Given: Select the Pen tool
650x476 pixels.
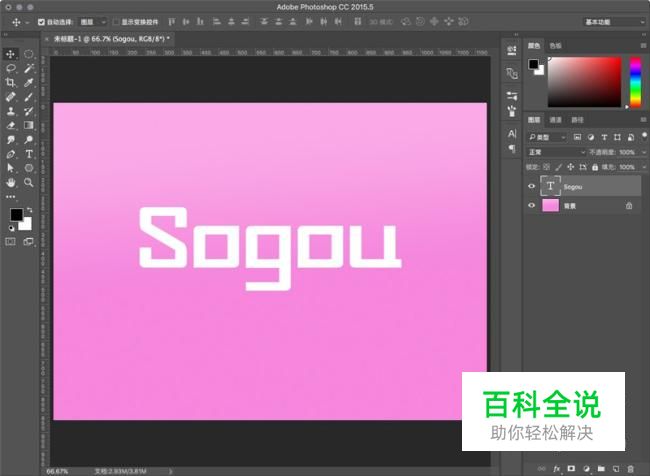Looking at the screenshot, I should tap(10, 154).
